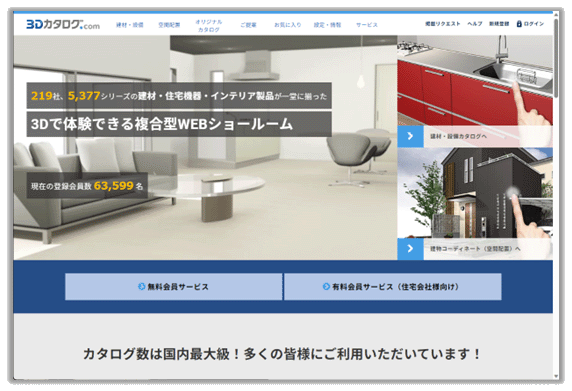Click the 新規登録 link

(x=499, y=24)
